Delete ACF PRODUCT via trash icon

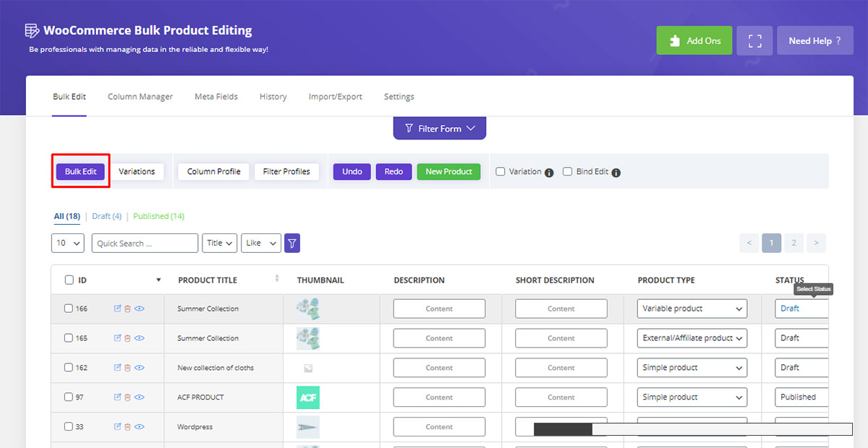[x=127, y=397]
